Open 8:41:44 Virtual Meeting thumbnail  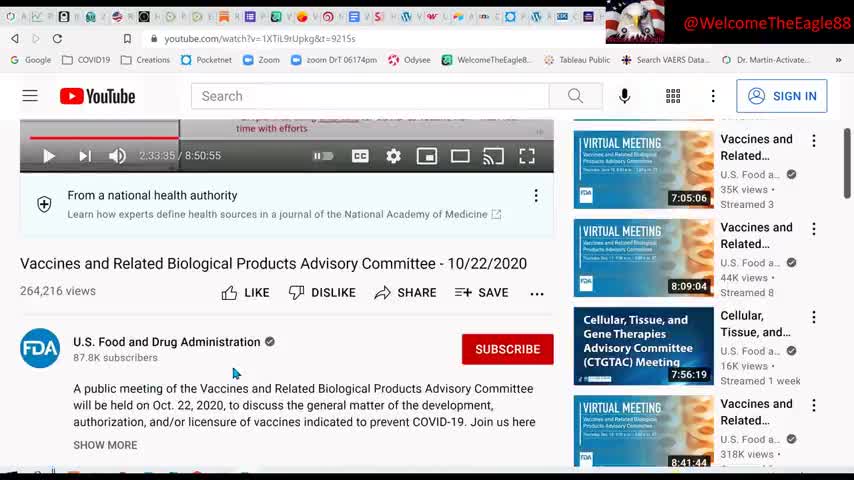[x=643, y=432]
